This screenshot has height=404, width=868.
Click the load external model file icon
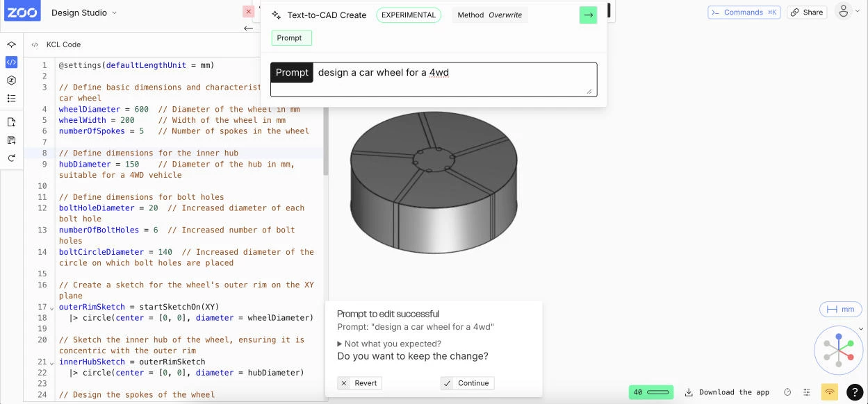[x=11, y=122]
